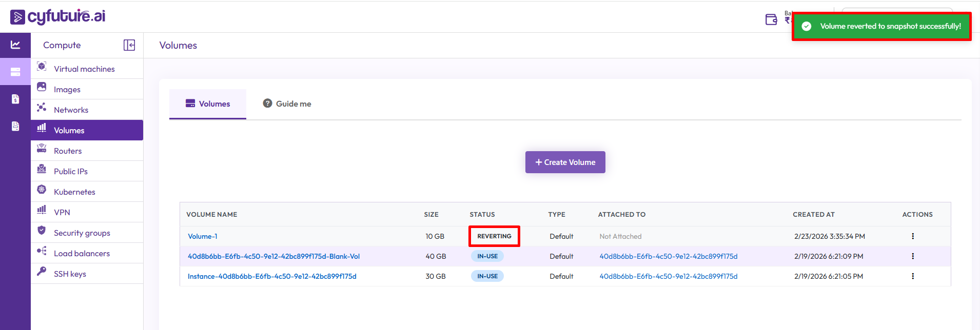Open Kubernetes from the Compute menu
This screenshot has height=330, width=980.
(x=74, y=192)
